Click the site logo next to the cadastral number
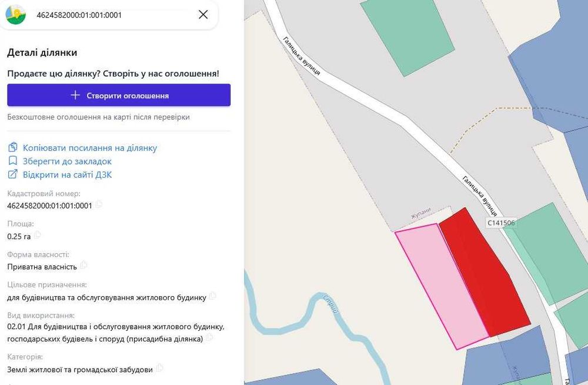Viewport: 588px width, 385px height. [x=16, y=15]
